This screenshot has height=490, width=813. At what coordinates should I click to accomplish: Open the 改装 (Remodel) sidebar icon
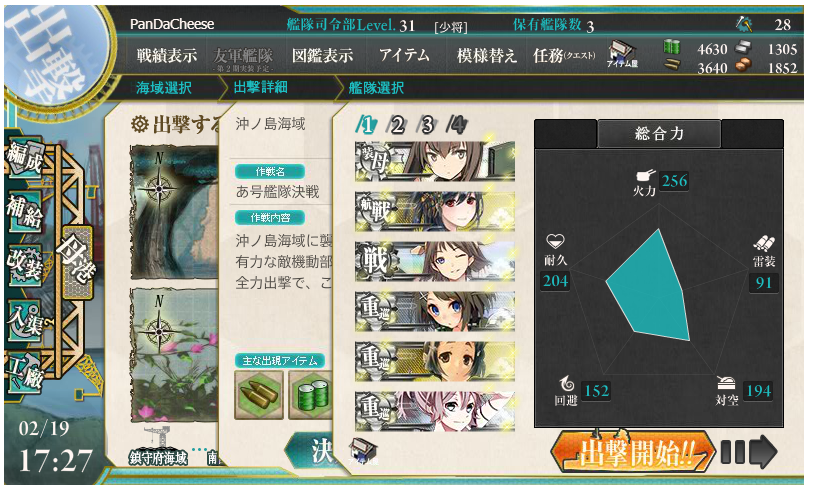25,265
